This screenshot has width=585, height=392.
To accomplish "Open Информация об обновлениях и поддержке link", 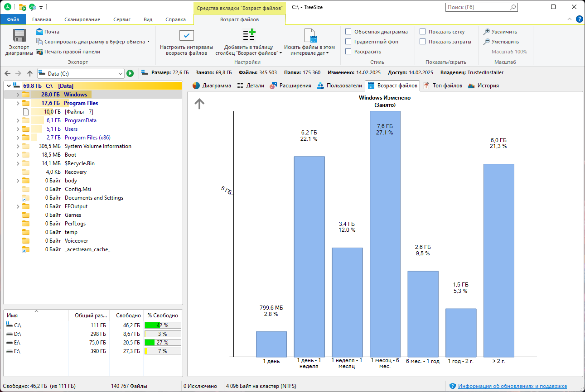I will tap(512, 386).
